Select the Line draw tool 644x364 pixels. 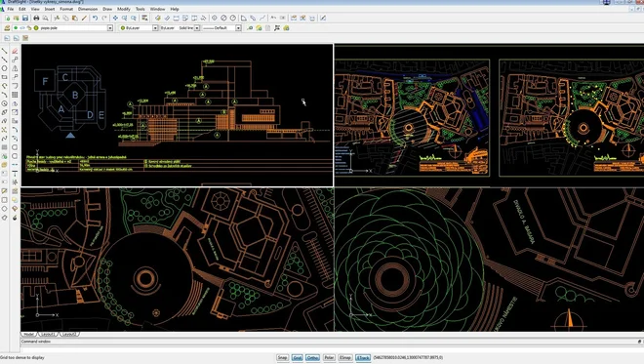pyautogui.click(x=4, y=51)
